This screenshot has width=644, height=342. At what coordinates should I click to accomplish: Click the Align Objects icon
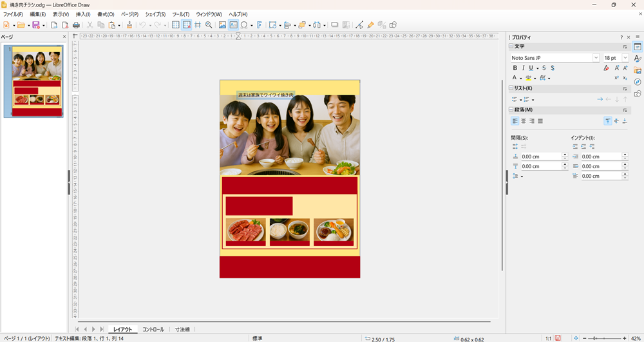tap(287, 25)
